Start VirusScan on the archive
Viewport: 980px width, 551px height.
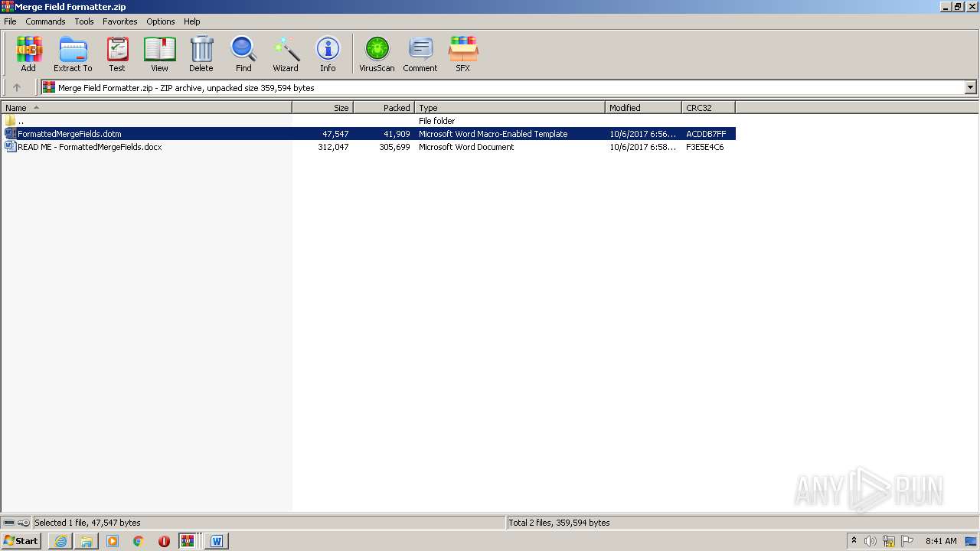pos(377,54)
